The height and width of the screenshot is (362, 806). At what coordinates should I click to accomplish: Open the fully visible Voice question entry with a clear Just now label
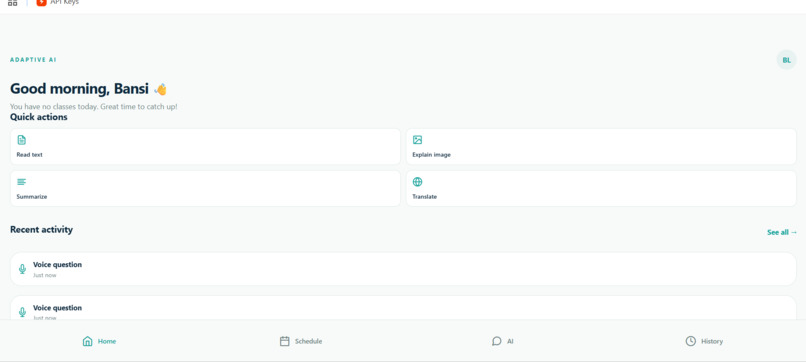[403, 269]
